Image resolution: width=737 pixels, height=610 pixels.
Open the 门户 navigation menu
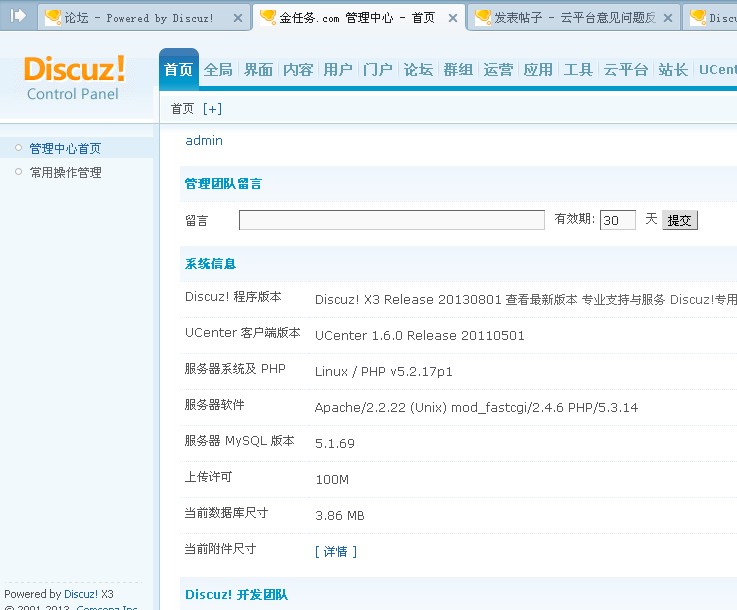click(x=378, y=70)
